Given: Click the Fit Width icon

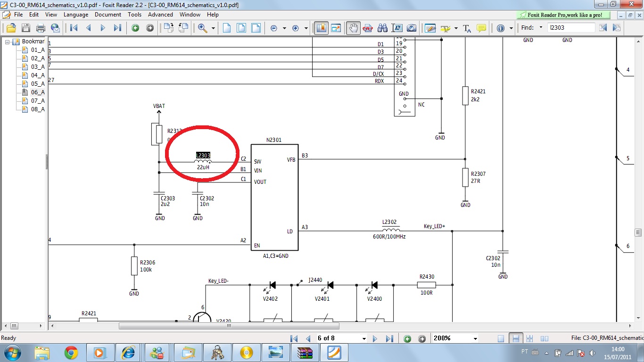Looking at the screenshot, I should (256, 28).
